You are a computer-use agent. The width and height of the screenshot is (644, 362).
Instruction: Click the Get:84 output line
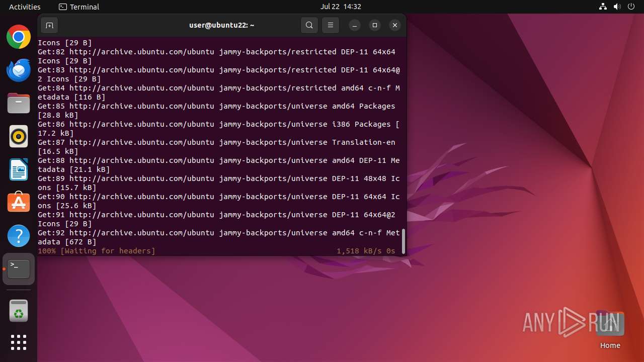coord(219,93)
